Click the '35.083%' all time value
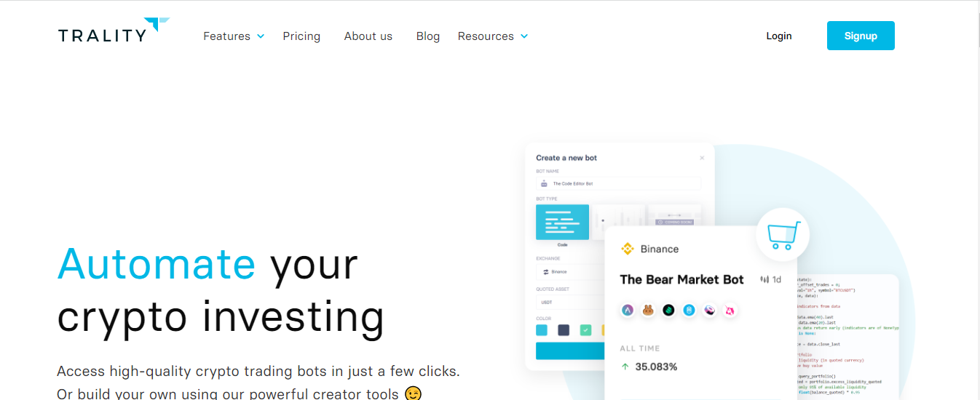The width and height of the screenshot is (980, 400). click(656, 367)
